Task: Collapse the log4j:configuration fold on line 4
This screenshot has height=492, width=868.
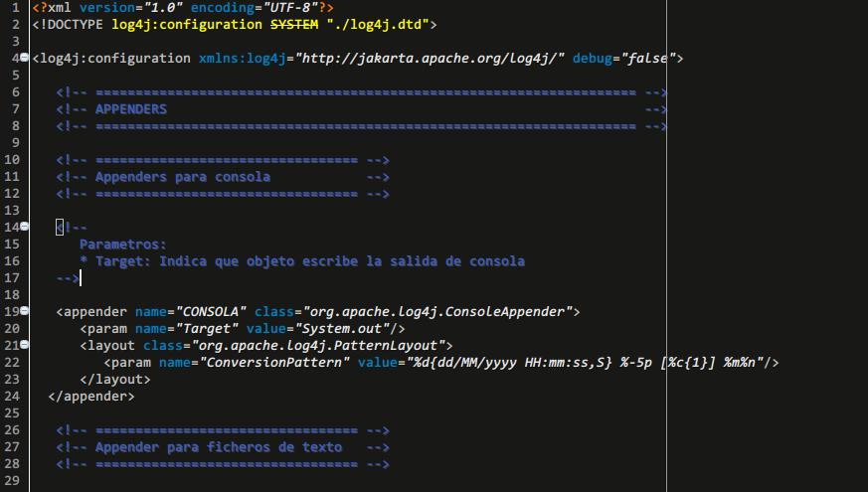Action: (x=24, y=57)
